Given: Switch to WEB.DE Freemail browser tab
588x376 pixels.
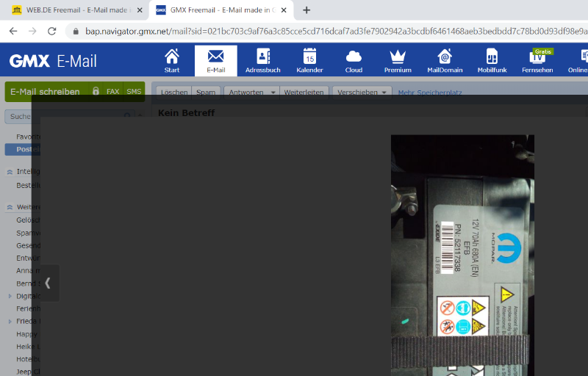Looking at the screenshot, I should [73, 10].
